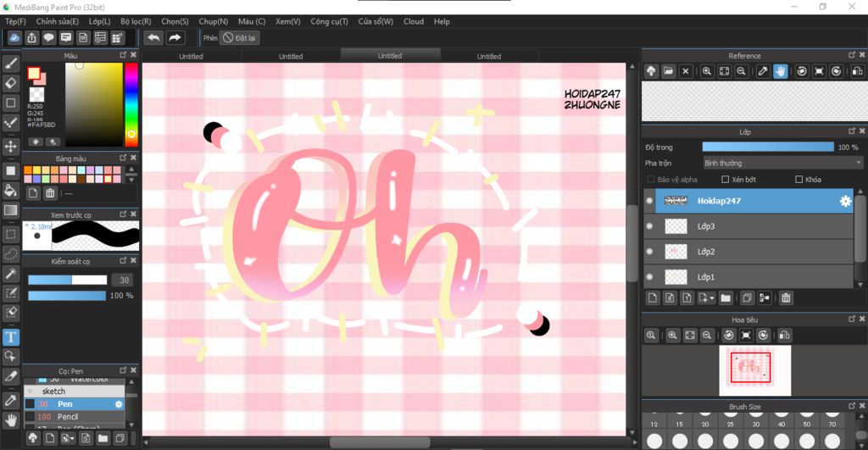
Task: Choose the Pencil brush
Action: coord(75,417)
